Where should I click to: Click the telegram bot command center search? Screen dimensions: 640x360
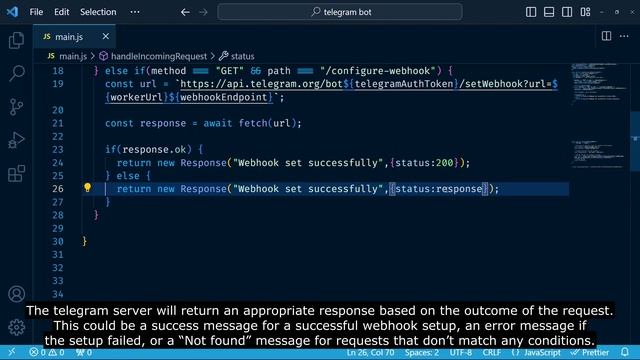pyautogui.click(x=340, y=12)
